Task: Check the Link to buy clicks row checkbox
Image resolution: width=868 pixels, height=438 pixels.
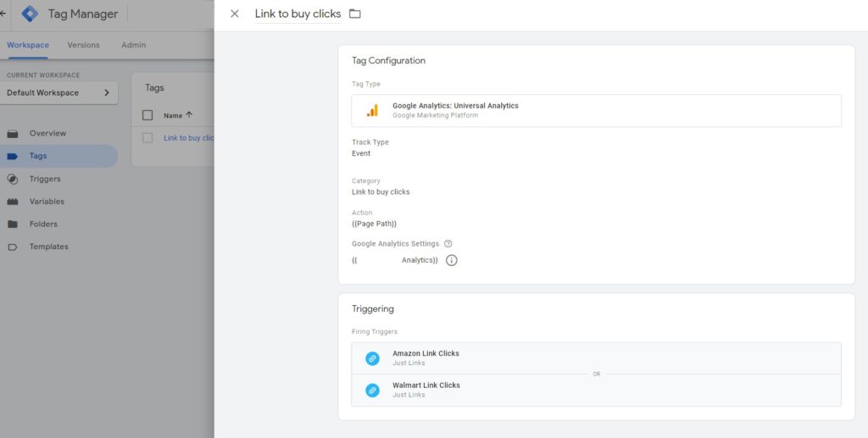Action: 147,137
